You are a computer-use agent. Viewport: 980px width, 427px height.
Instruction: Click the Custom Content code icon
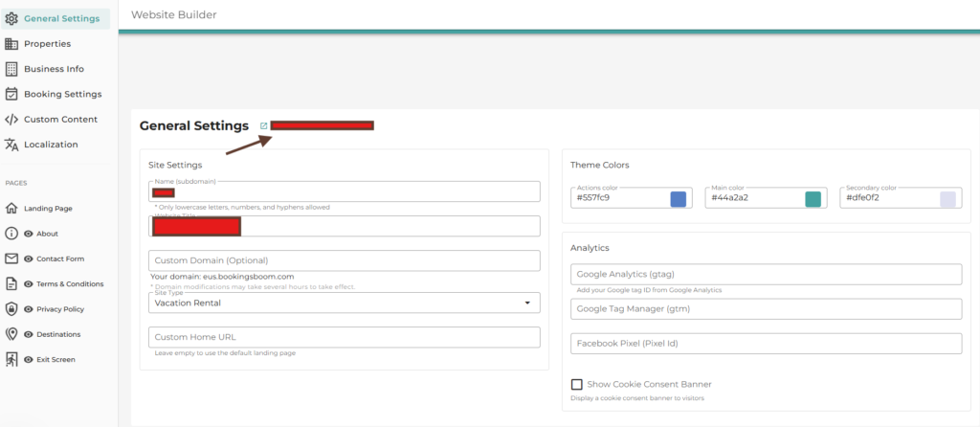pyautogui.click(x=11, y=119)
